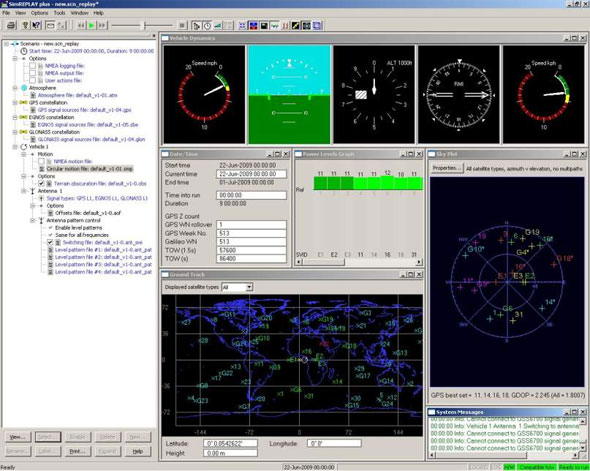Enable the User actions file checkbox

pyautogui.click(x=32, y=80)
